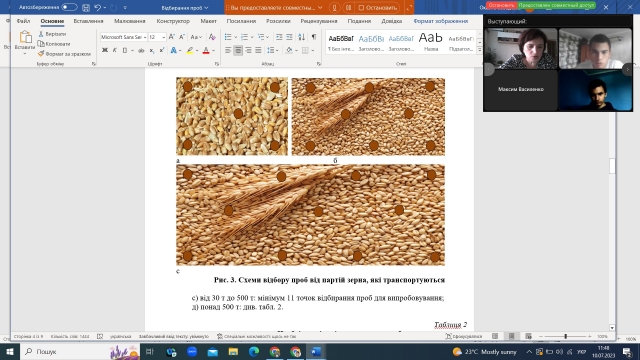Image resolution: width=640 pixels, height=360 pixels.
Task: Open the Quick Access Toolbar customize arrow
Action: tap(125, 7)
